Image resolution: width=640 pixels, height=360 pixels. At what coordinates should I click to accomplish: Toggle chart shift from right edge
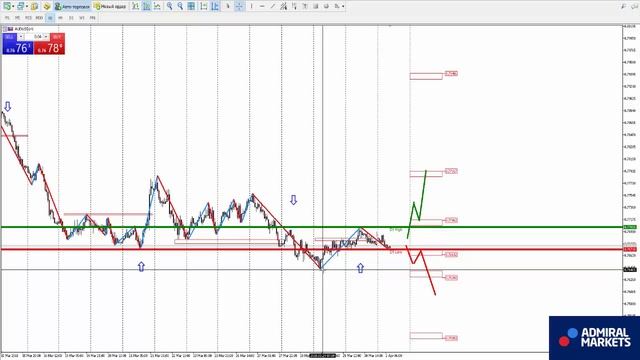point(215,6)
